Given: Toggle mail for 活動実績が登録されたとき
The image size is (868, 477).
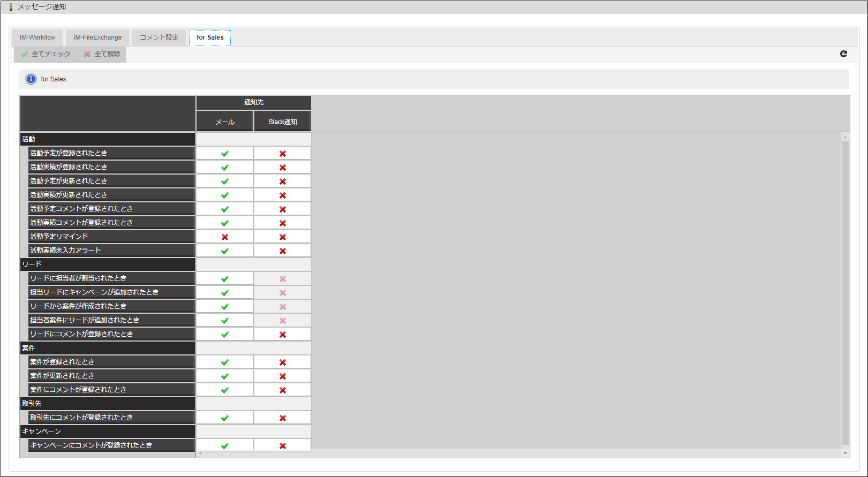Looking at the screenshot, I should click(225, 167).
